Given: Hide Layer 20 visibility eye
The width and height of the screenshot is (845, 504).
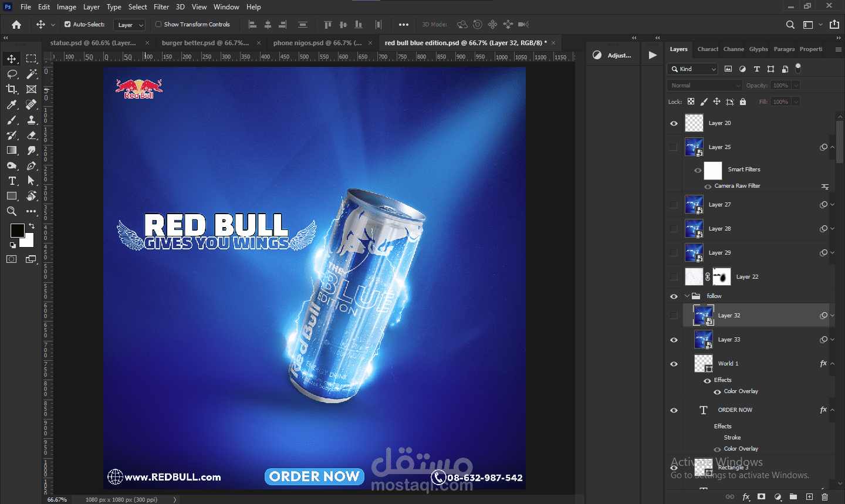Looking at the screenshot, I should coord(674,123).
